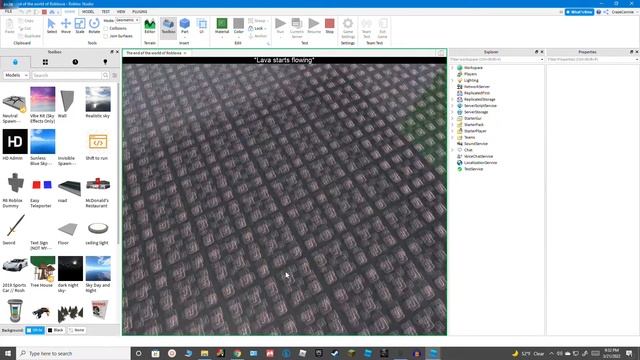640x360 pixels.
Task: Open Game Settings
Action: pyautogui.click(x=348, y=28)
